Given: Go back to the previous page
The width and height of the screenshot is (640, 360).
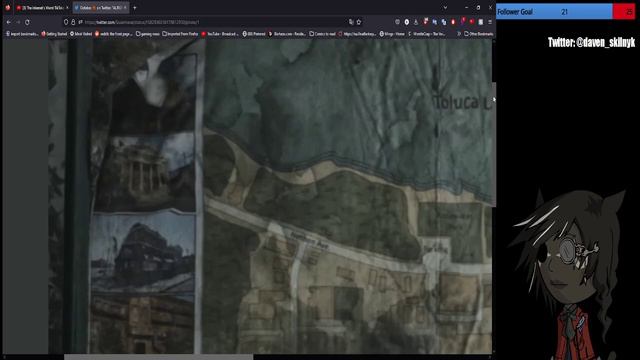Looking at the screenshot, I should click(9, 22).
